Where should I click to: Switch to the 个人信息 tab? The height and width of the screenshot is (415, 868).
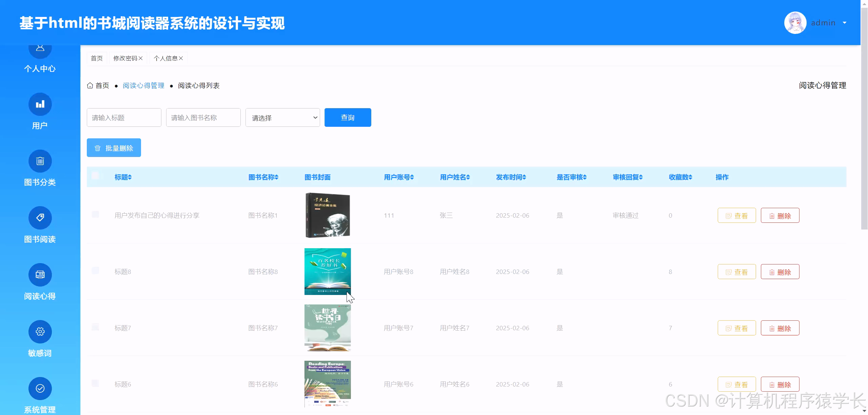pos(165,58)
